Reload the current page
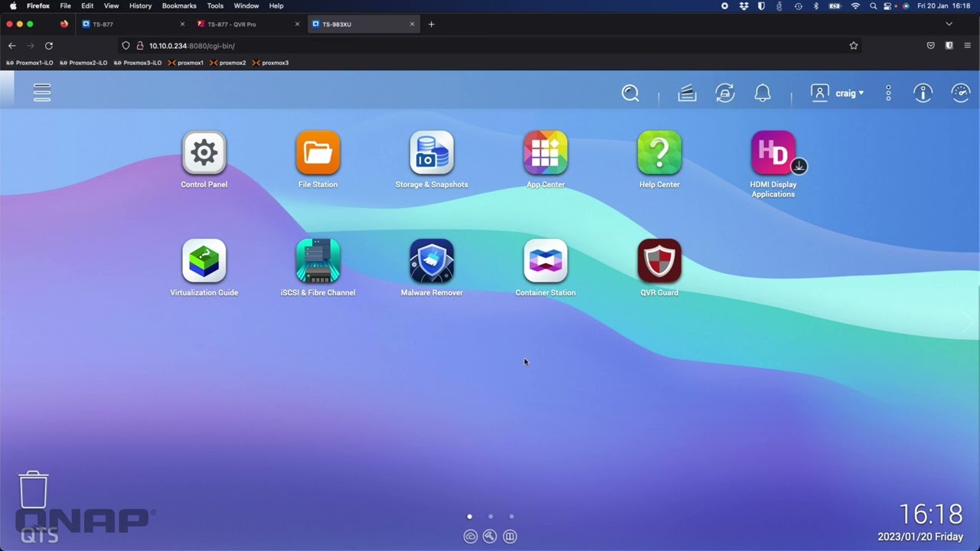Image resolution: width=980 pixels, height=551 pixels. pos(49,46)
